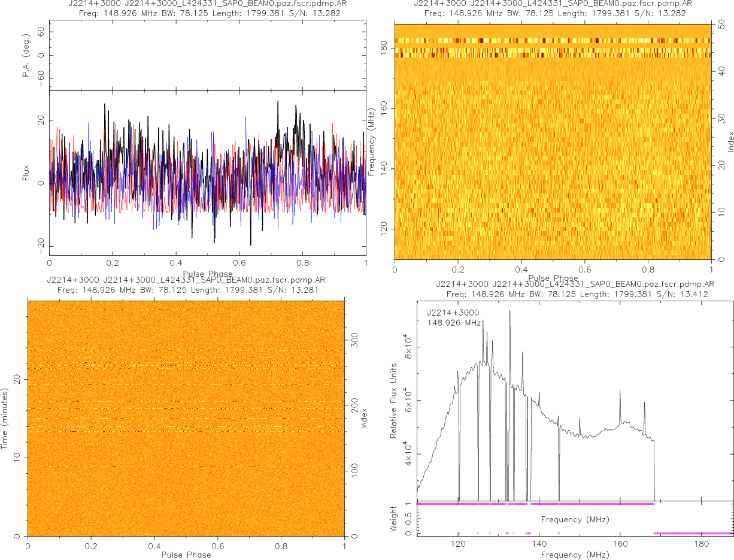Click Pulse Phase label under time-phase plot
The image size is (734, 560).
[x=186, y=555]
